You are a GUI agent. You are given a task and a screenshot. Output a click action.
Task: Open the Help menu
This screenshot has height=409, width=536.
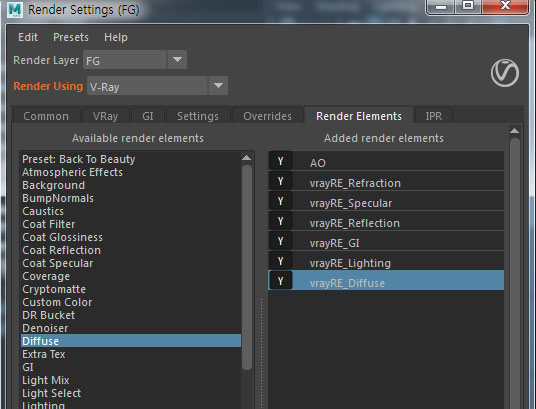[116, 37]
